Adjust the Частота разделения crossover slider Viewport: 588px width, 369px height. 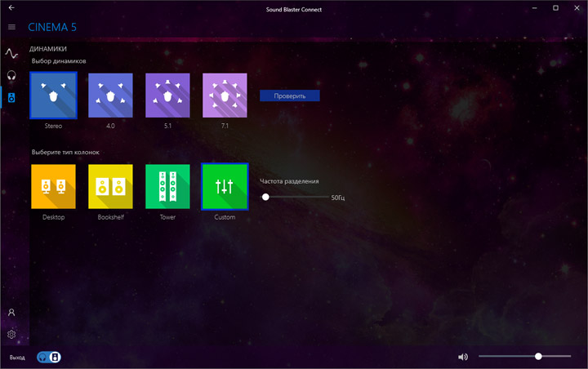tap(294, 197)
